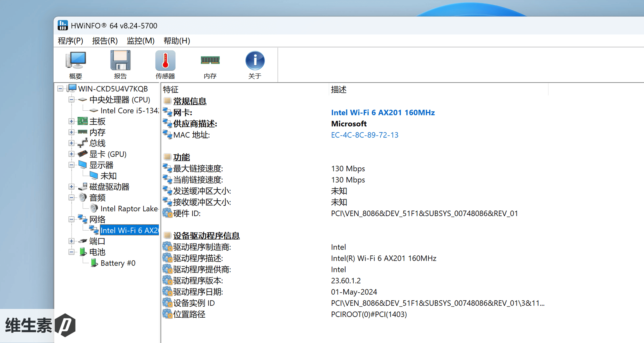Expand the 显卡 (GPU) tree node
This screenshot has height=343, width=644.
pyautogui.click(x=71, y=154)
